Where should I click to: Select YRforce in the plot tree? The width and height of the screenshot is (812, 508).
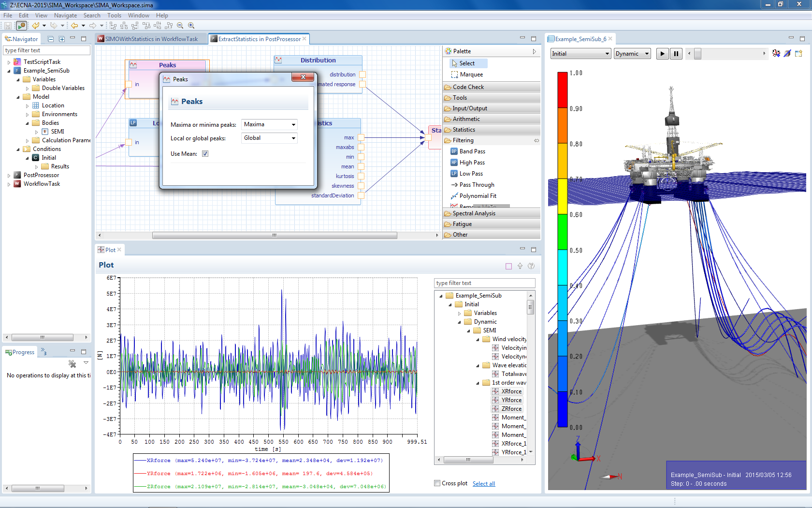tap(511, 400)
